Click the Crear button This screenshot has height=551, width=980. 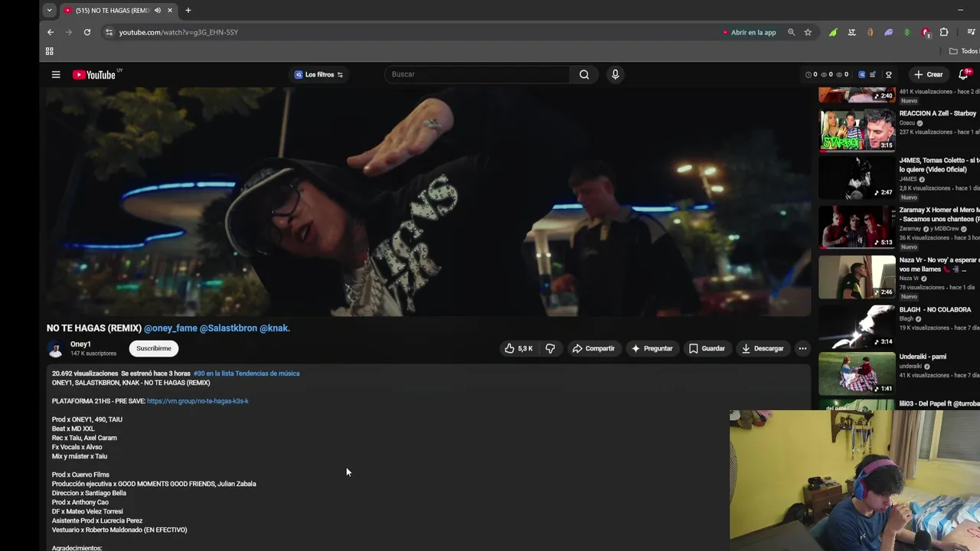928,74
